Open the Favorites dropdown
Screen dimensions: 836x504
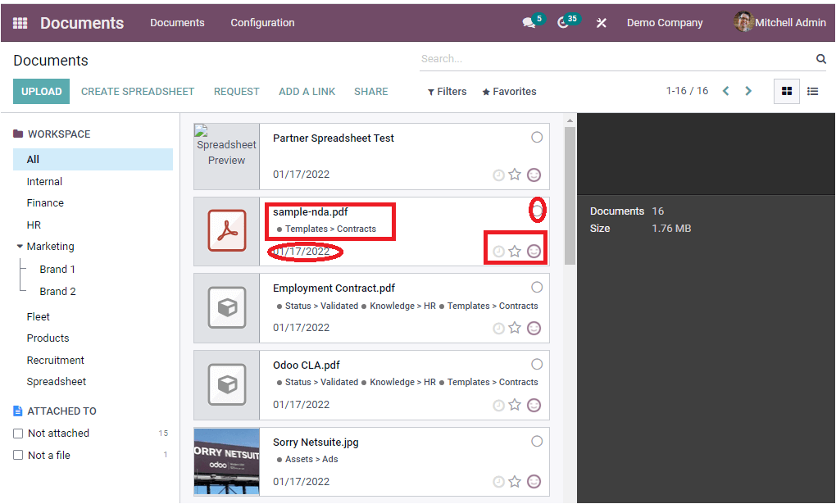coord(509,91)
